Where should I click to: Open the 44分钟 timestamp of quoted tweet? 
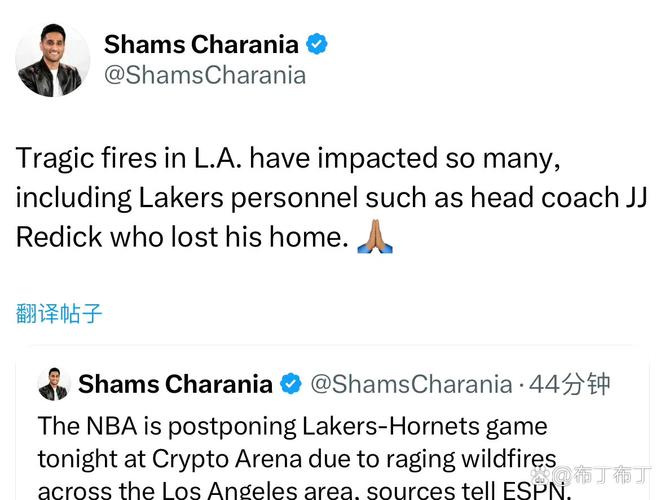pos(570,384)
